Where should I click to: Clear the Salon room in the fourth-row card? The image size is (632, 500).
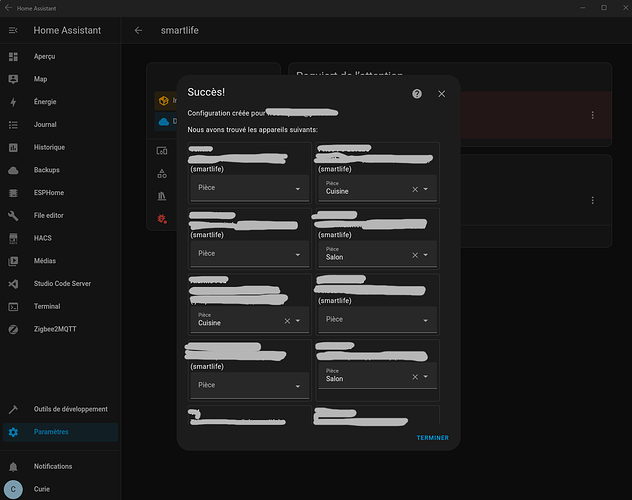415,377
